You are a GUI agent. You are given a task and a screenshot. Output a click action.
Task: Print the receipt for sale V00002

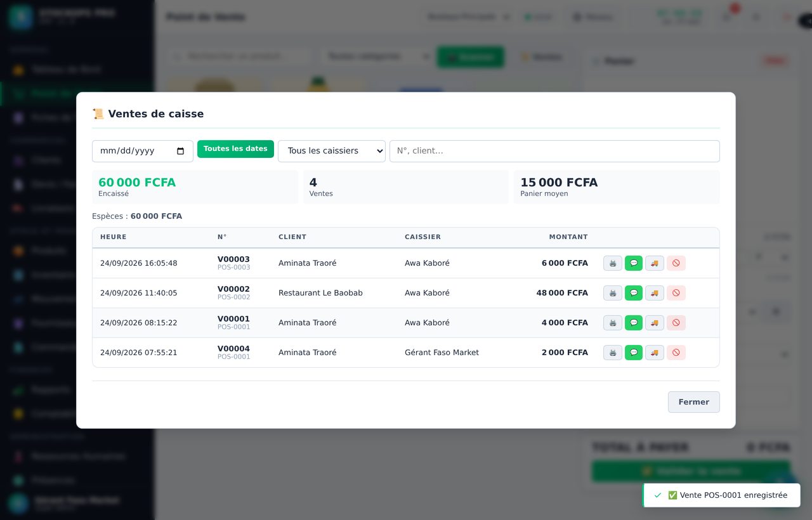tap(613, 293)
